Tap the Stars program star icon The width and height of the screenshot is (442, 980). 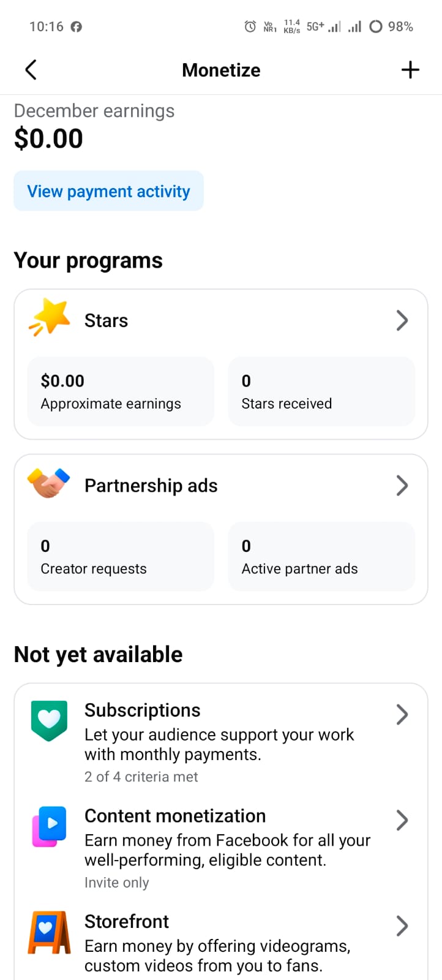pos(50,317)
